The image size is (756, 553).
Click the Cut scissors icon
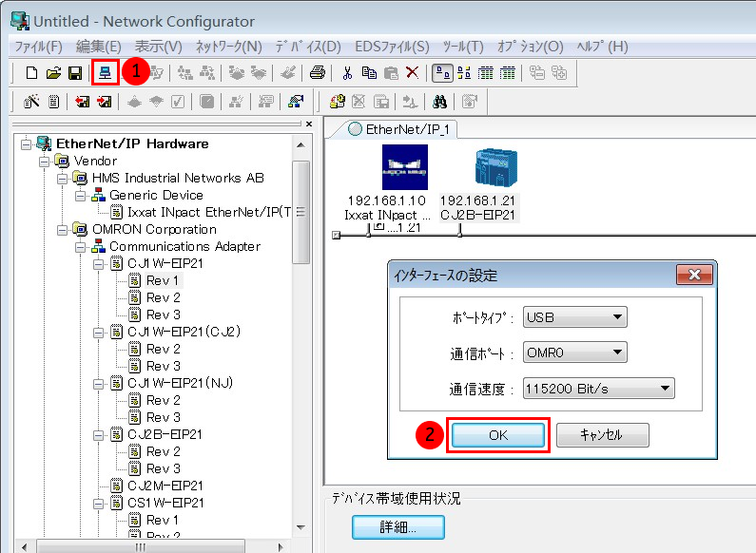pyautogui.click(x=348, y=73)
